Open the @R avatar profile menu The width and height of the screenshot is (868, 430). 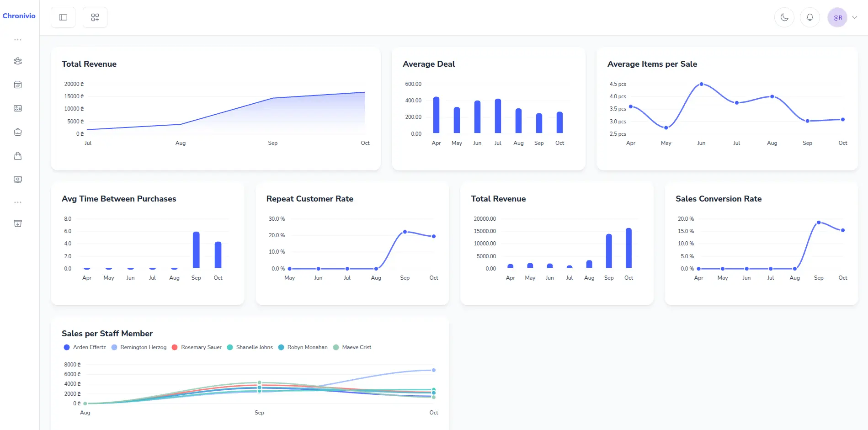tap(837, 18)
